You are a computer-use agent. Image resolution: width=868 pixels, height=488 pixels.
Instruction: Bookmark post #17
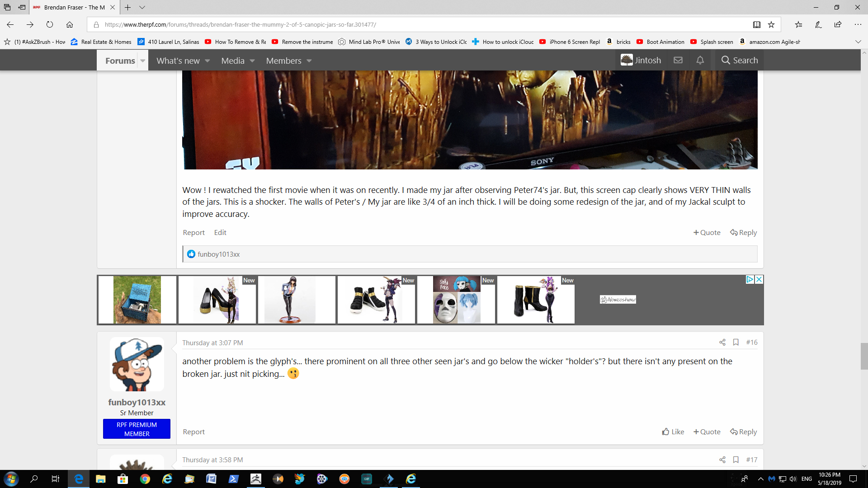[736, 460]
